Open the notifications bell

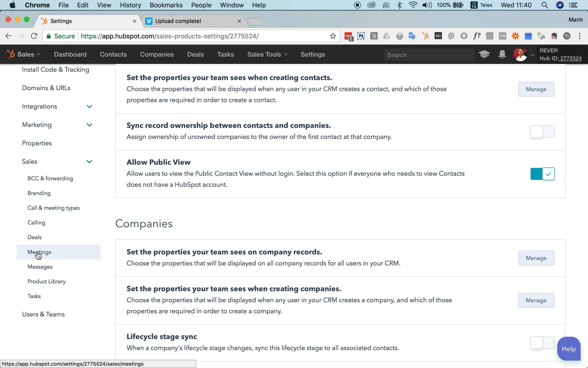point(502,54)
